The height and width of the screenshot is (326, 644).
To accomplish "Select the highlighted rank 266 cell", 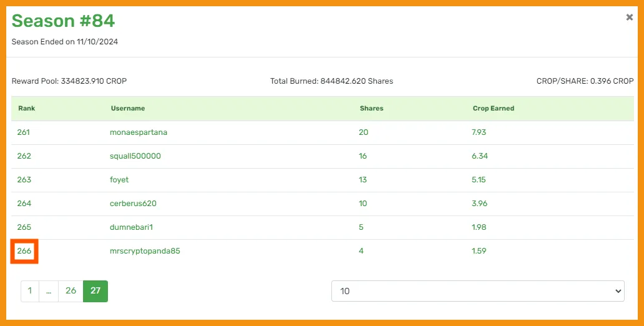I will point(24,251).
